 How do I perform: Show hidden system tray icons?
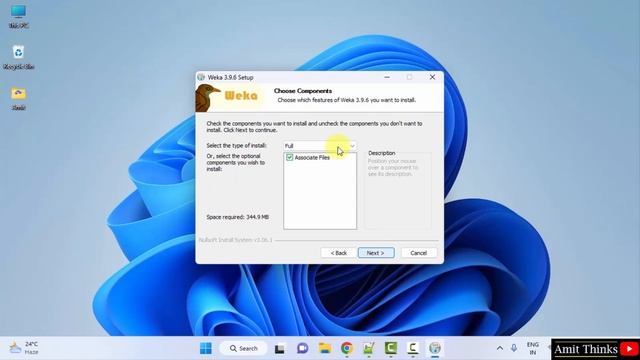click(x=500, y=348)
